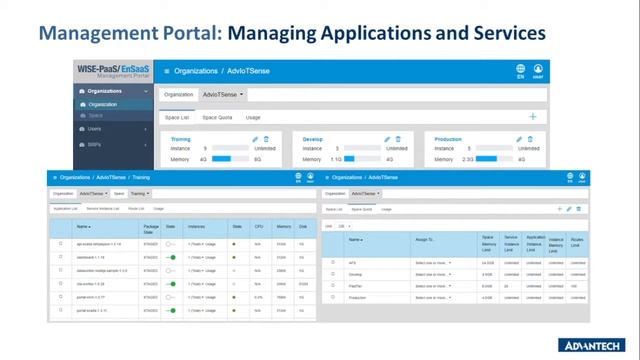
Task: Select Application List tab in Training window
Action: (x=65, y=209)
